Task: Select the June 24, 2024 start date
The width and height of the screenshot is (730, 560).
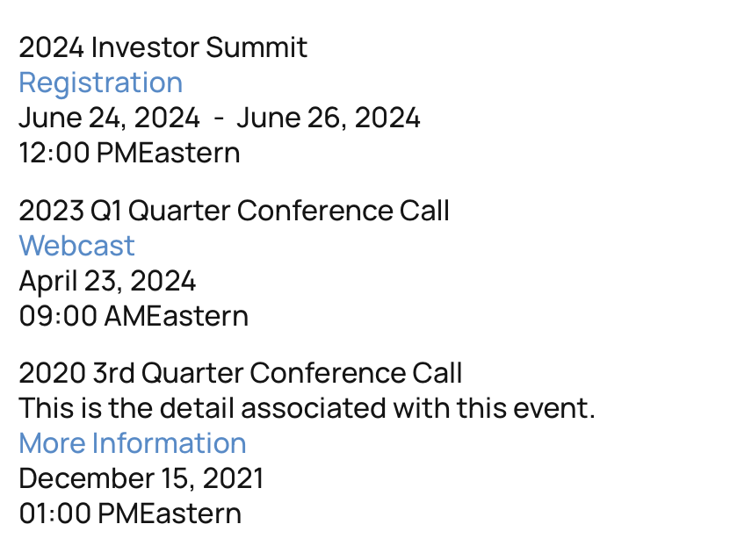Action: point(109,118)
